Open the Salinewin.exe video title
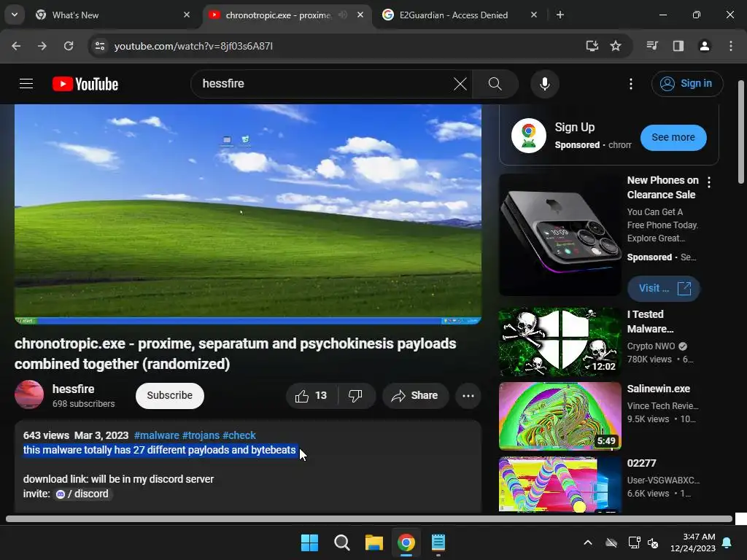Screen dimensions: 747x560 659,389
